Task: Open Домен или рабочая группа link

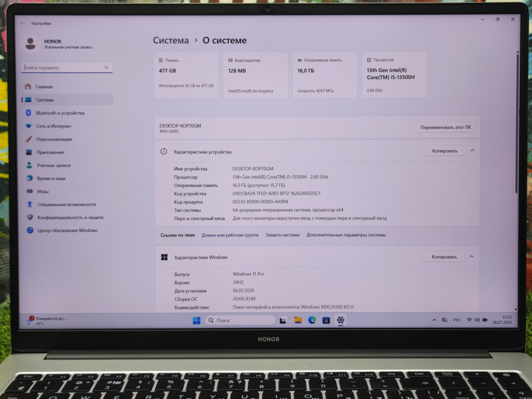Action: 230,235
